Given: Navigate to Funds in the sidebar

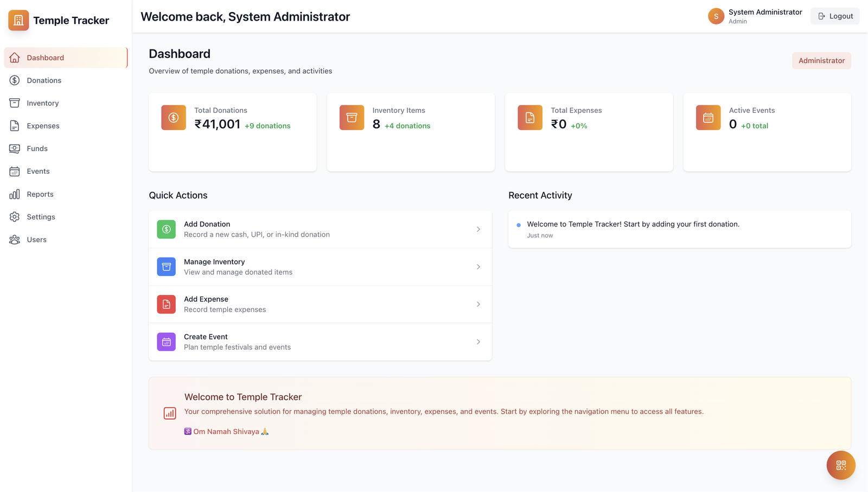Looking at the screenshot, I should click(37, 149).
